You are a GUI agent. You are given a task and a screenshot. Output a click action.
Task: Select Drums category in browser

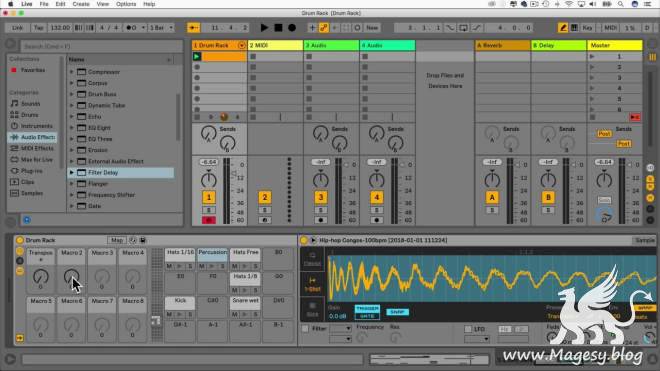pyautogui.click(x=29, y=115)
